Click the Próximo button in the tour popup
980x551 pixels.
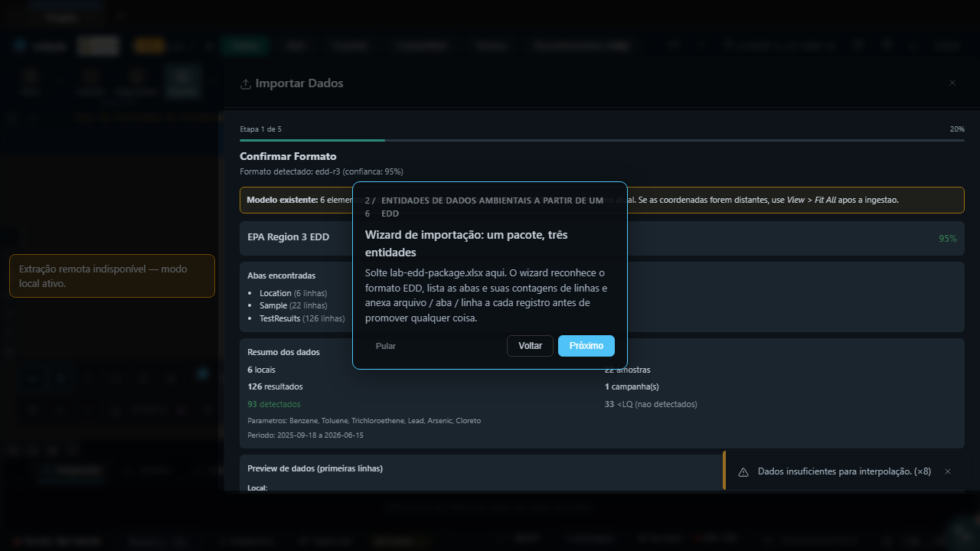586,346
